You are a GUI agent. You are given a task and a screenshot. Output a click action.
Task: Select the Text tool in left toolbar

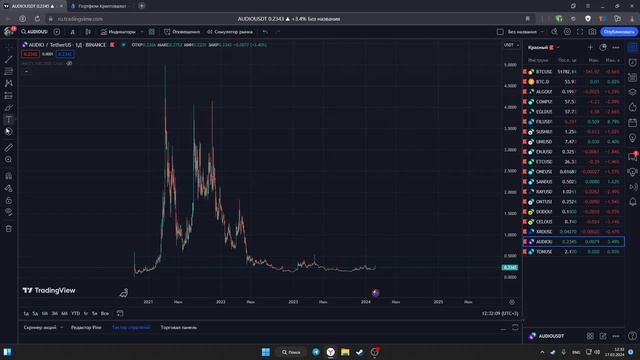pos(9,120)
